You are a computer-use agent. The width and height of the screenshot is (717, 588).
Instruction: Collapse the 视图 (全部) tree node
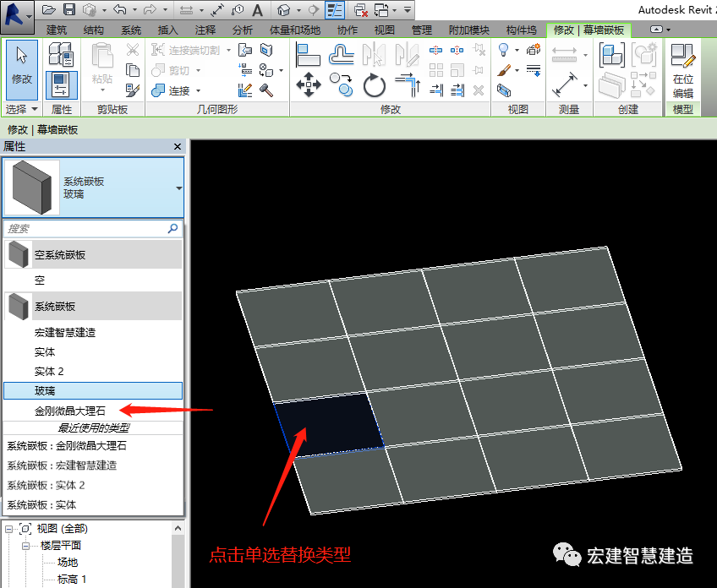point(9,529)
